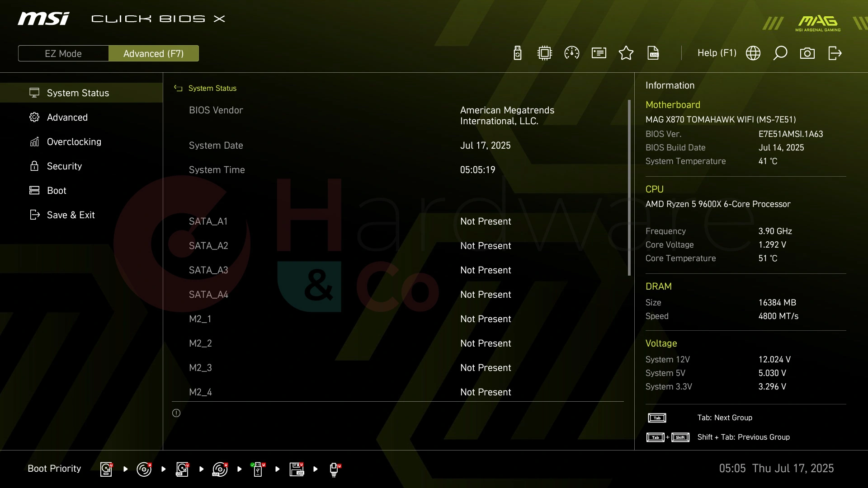Image resolution: width=868 pixels, height=488 pixels.
Task: Click the System Status breadcrumb label
Action: 212,88
